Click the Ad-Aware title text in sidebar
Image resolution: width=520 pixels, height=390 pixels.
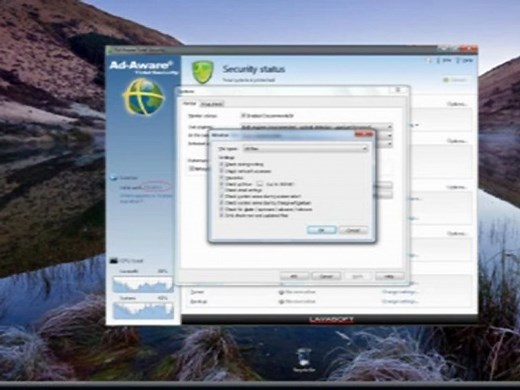click(141, 65)
